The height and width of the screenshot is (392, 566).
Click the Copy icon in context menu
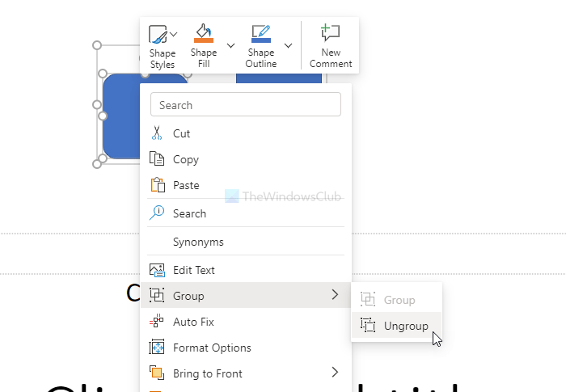[157, 159]
